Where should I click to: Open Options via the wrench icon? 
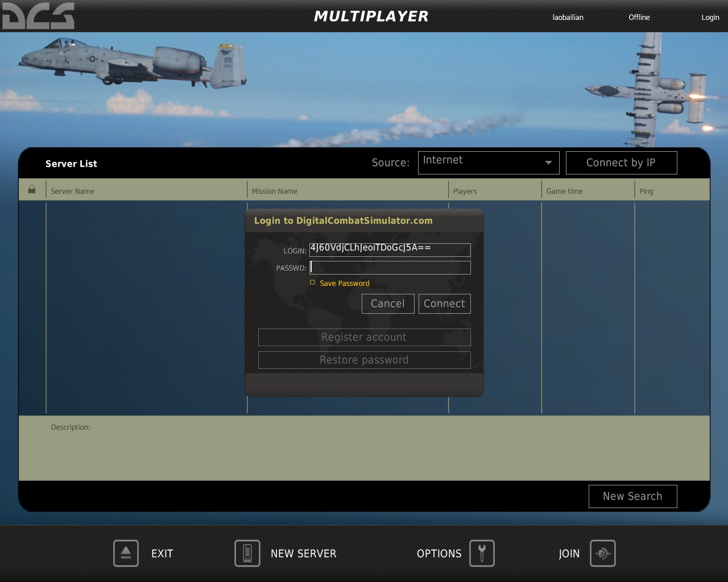(x=482, y=553)
